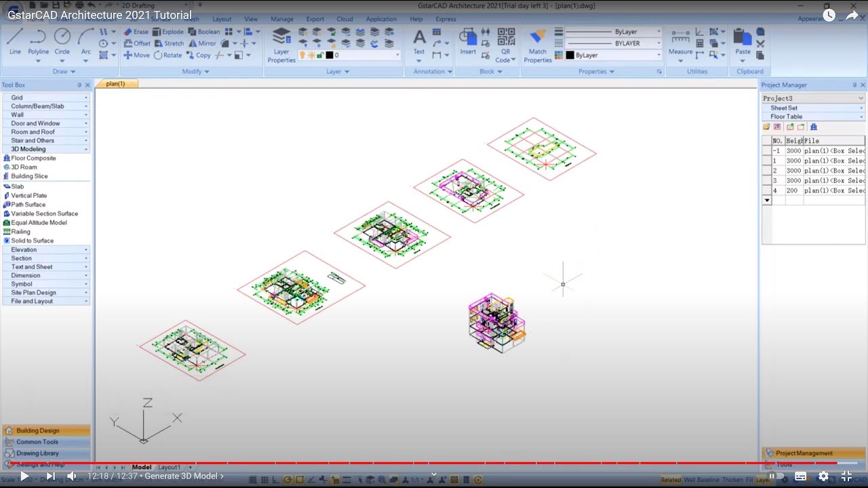868x488 pixels.
Task: Click the Mirror tool
Action: point(201,43)
